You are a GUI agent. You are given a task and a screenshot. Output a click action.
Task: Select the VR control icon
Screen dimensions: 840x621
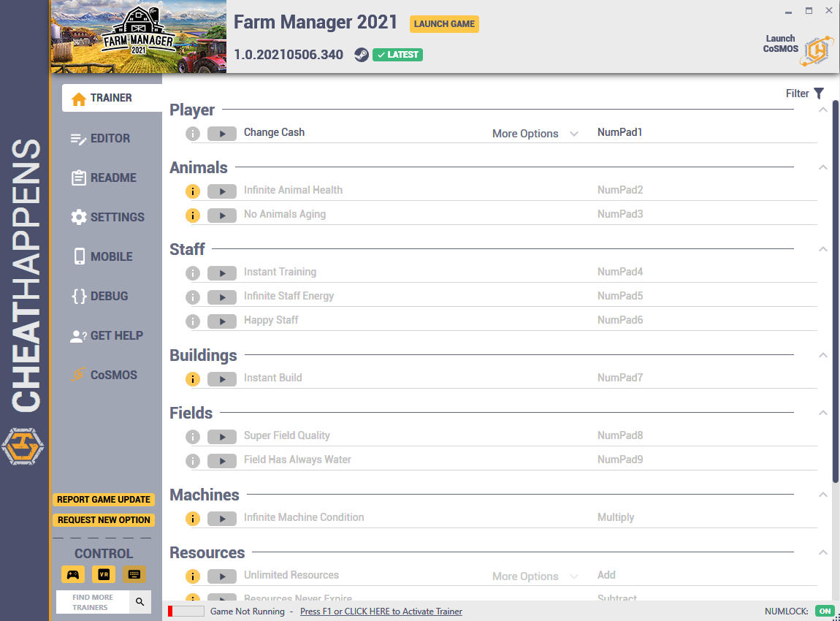tap(104, 574)
